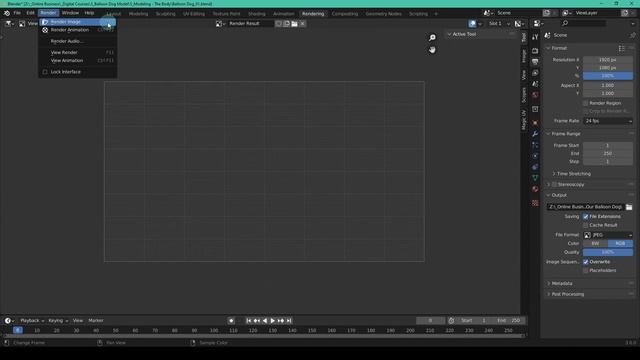This screenshot has height=360, width=640.
Task: Open the File Format JPEG dropdown
Action: [x=608, y=235]
